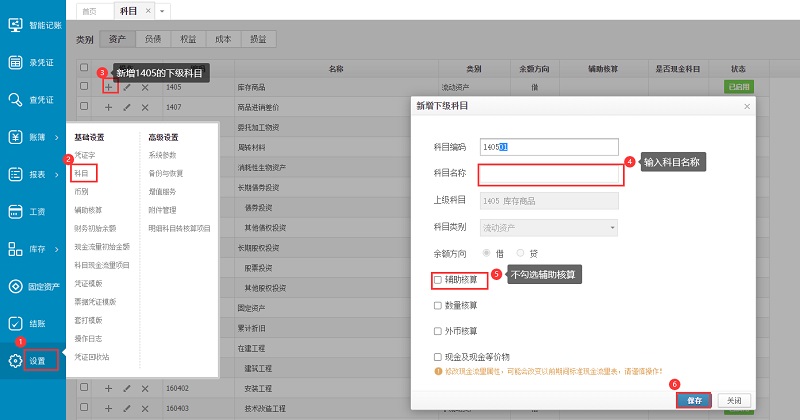Switch to the 负债 category tab
The image size is (800, 420).
(153, 40)
